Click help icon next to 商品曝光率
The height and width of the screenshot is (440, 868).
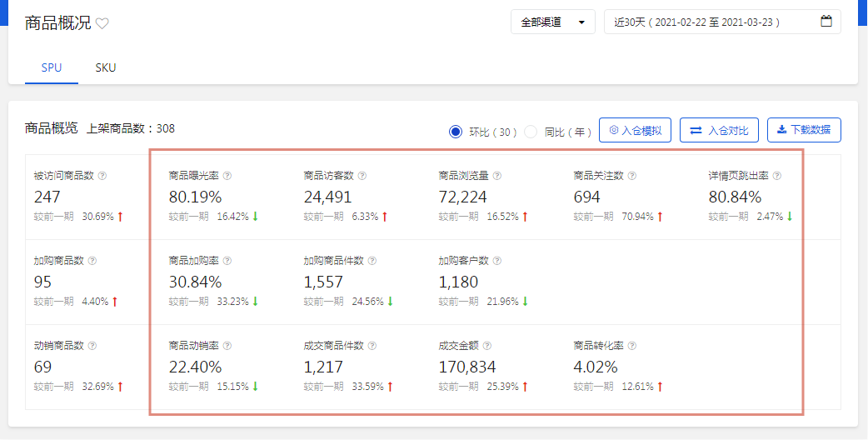[227, 176]
